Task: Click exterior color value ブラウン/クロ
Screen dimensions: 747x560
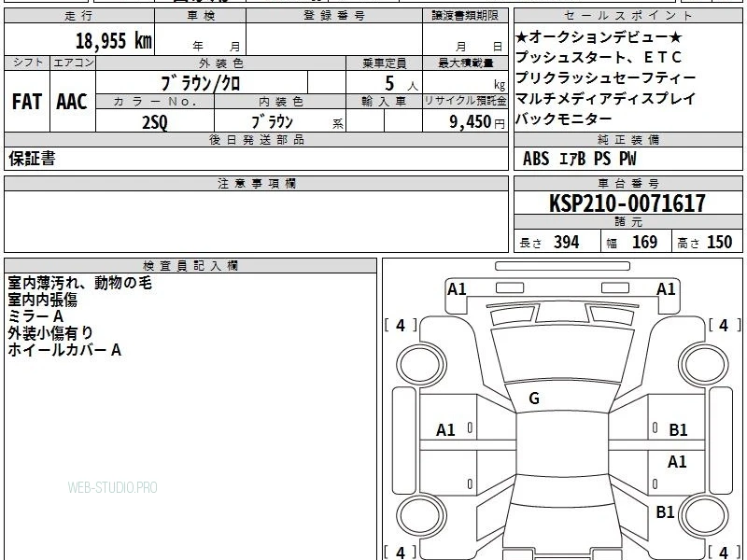Action: 200,84
